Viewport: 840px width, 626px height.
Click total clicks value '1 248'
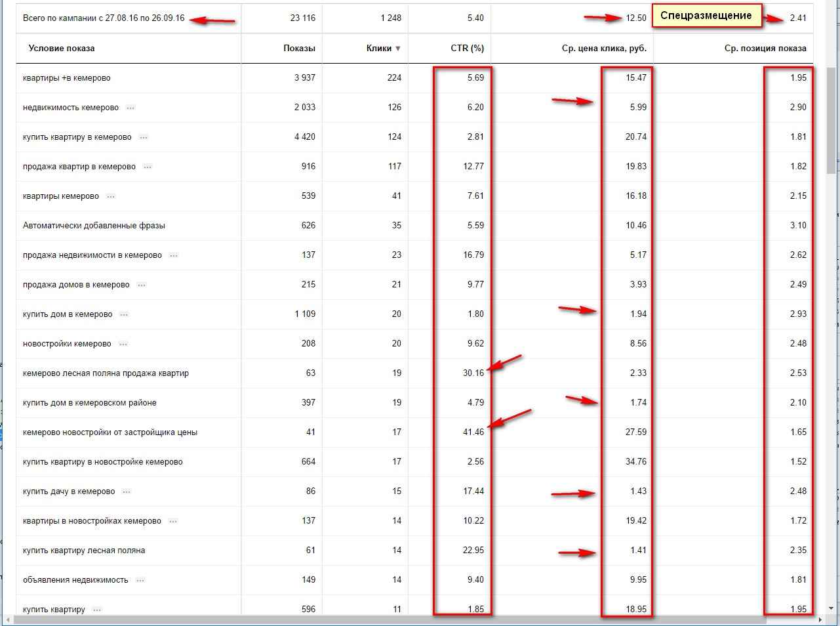[391, 18]
